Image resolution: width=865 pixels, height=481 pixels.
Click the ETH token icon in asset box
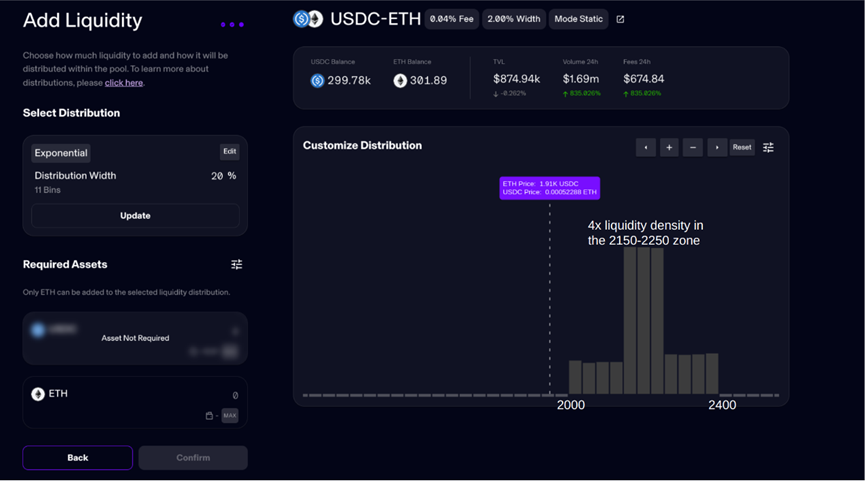coord(38,394)
